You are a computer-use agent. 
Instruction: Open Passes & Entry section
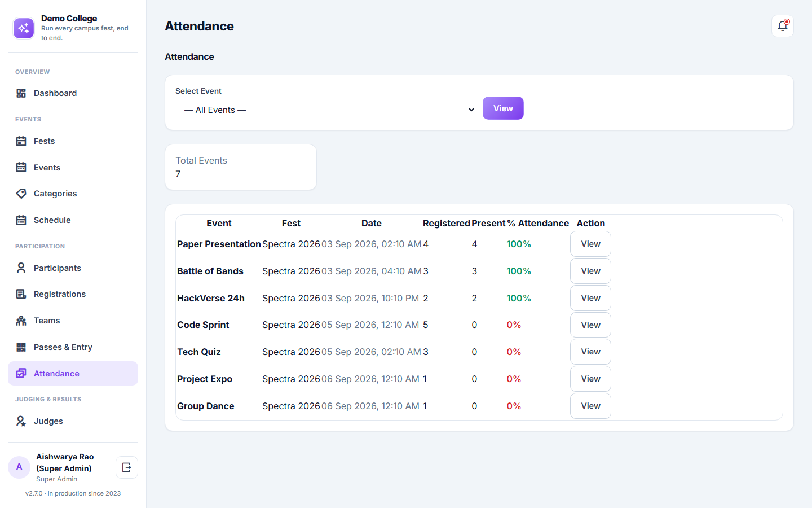[73, 347]
